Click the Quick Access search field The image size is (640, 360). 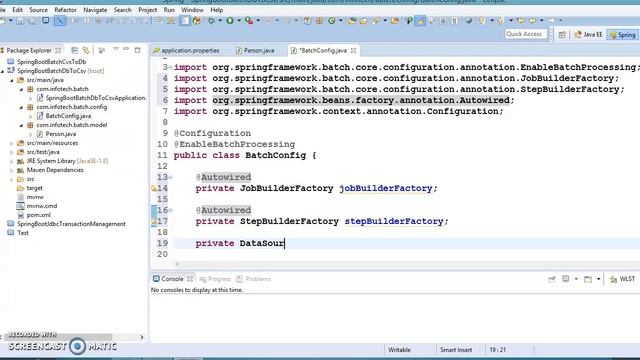click(x=525, y=34)
